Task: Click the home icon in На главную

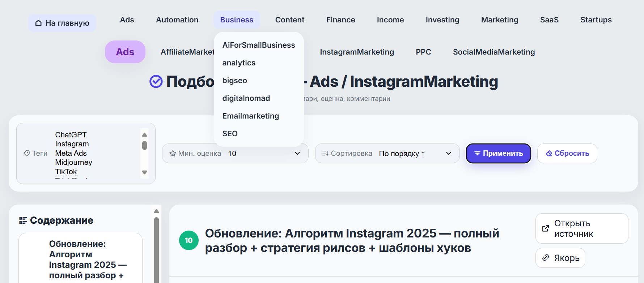Action: [38, 23]
